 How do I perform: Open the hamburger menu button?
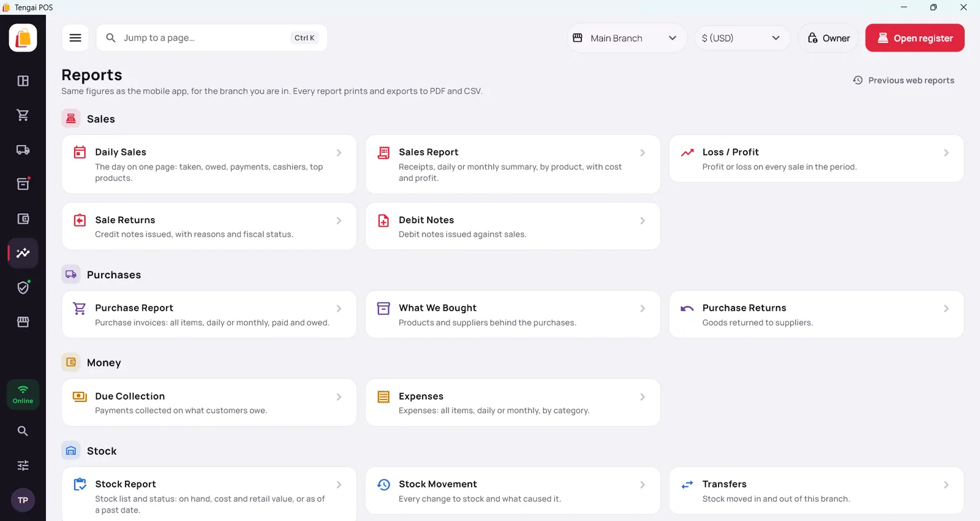pos(75,38)
